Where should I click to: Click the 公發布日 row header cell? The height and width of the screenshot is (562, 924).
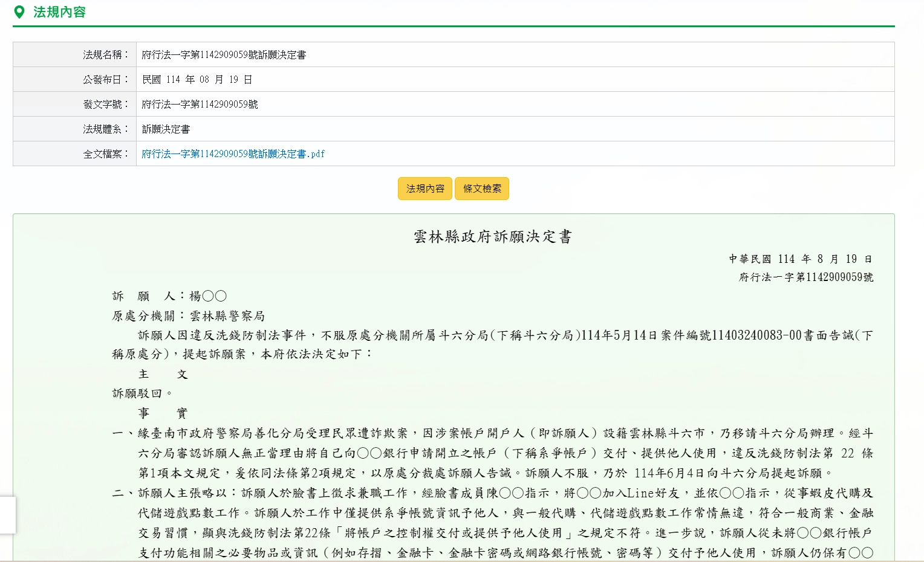pyautogui.click(x=103, y=79)
